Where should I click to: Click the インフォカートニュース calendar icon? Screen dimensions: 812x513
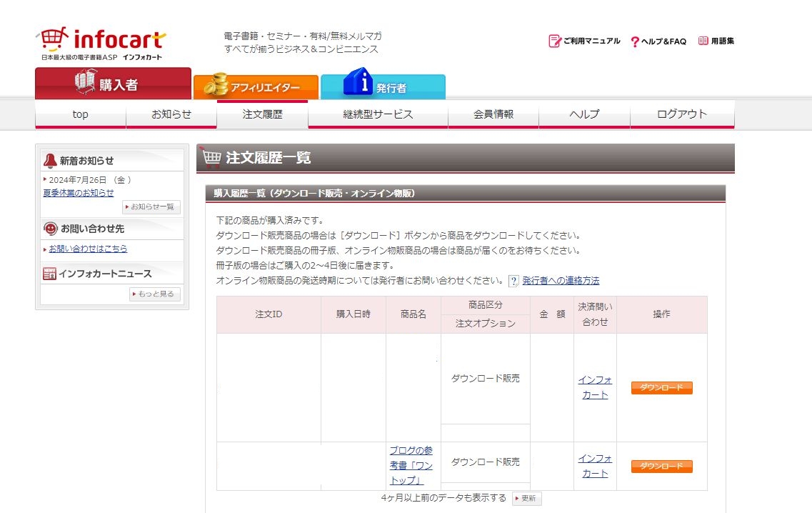point(49,272)
